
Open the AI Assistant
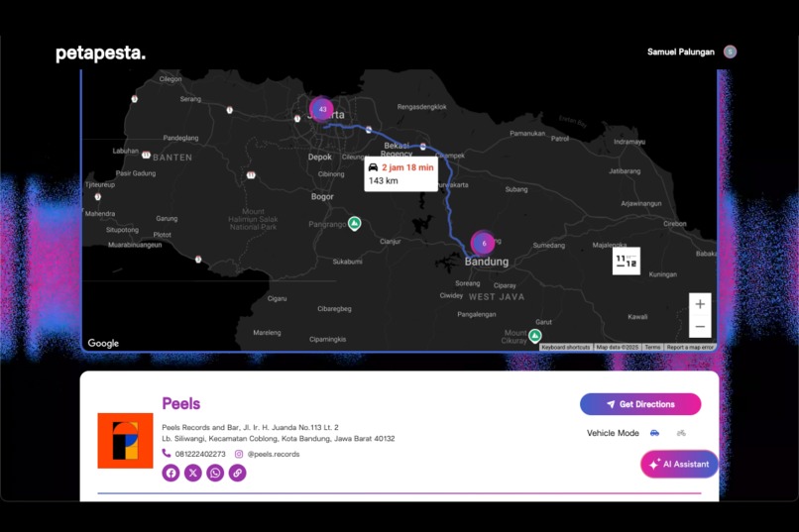coord(679,464)
